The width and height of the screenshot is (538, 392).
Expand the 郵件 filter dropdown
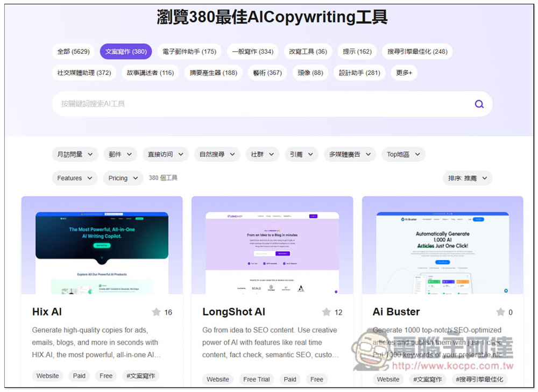click(x=120, y=154)
